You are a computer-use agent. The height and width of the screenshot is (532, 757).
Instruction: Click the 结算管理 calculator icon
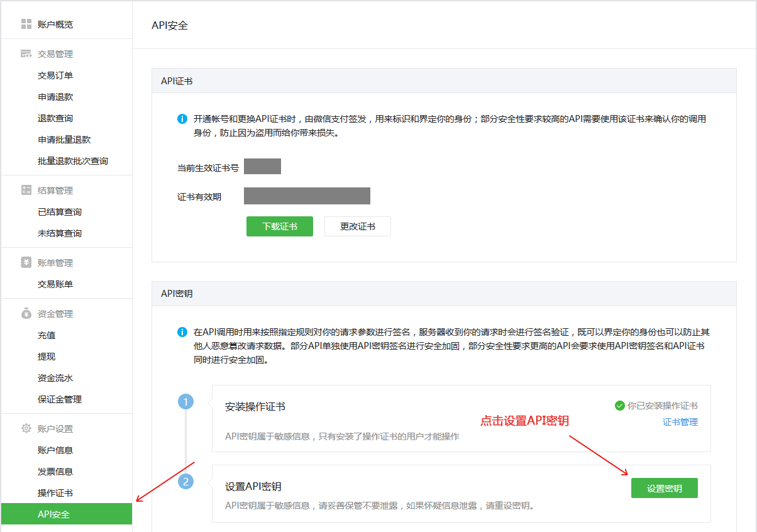click(x=26, y=191)
